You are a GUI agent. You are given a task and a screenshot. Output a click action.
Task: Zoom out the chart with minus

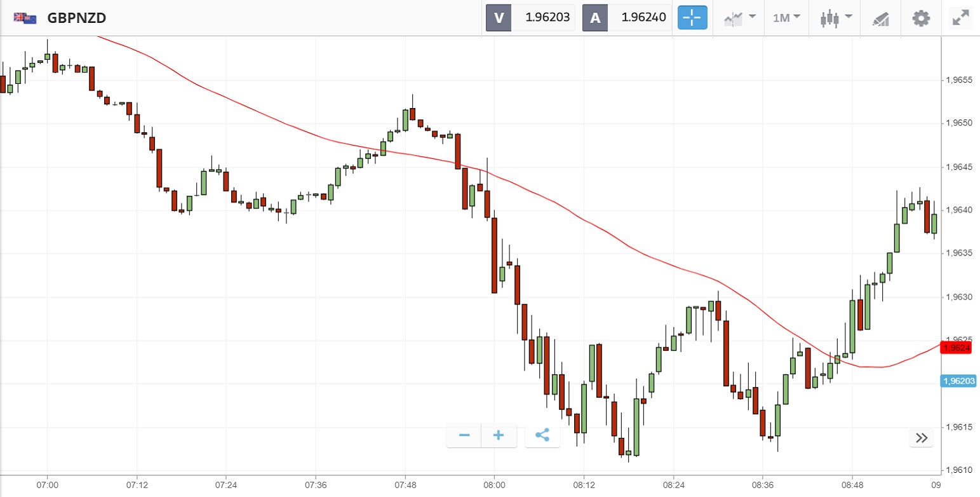[464, 435]
